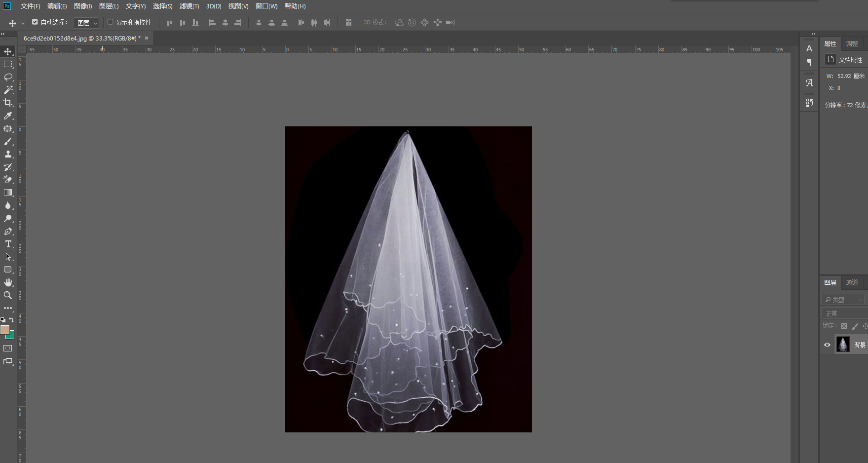Open the 帮助(H) menu
This screenshot has width=868, height=463.
click(x=295, y=6)
